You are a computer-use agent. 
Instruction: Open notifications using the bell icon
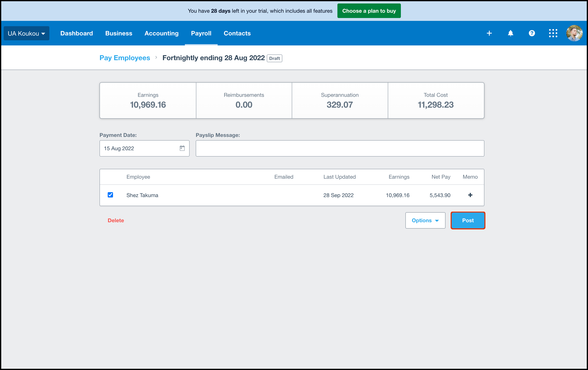(511, 33)
